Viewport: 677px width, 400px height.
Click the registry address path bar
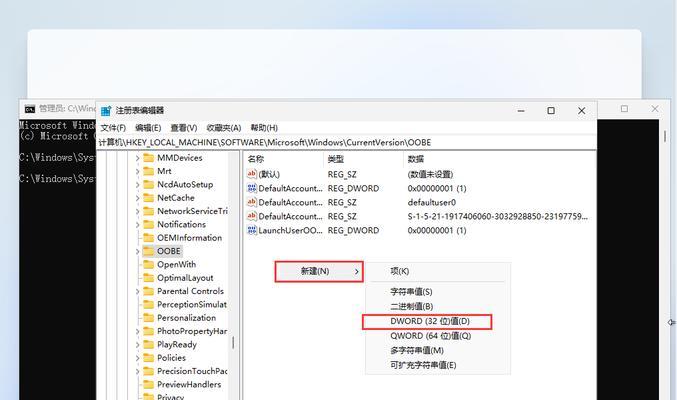[x=347, y=143]
